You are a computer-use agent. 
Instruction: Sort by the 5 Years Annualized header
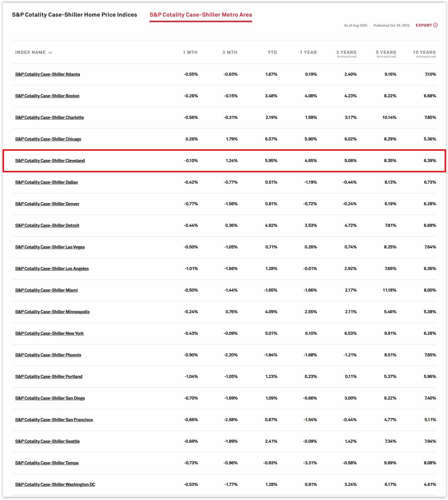coord(386,54)
